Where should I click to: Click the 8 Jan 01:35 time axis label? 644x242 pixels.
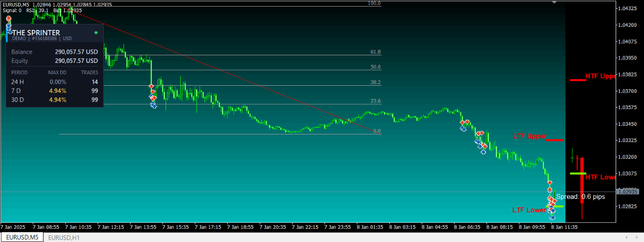[371, 227]
